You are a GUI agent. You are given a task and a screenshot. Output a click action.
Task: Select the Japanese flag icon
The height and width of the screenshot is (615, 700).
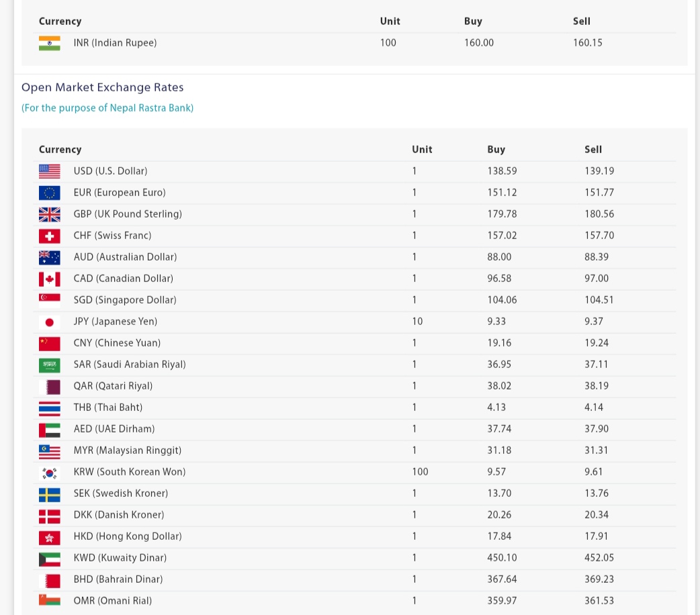(x=50, y=322)
